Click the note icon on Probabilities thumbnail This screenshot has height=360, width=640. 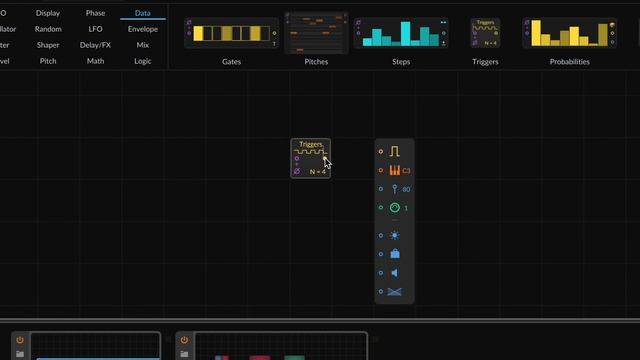[x=527, y=22]
